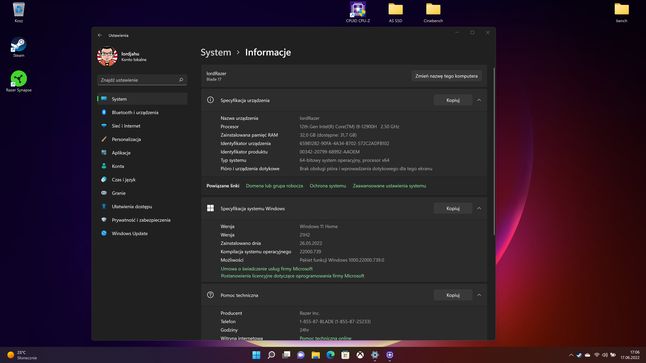Open the Razer Synapse desktop shortcut

19,81
